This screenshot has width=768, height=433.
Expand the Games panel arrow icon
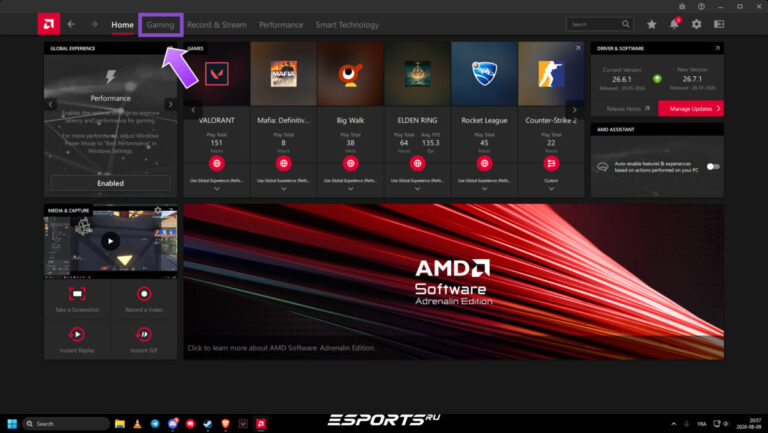pos(578,48)
